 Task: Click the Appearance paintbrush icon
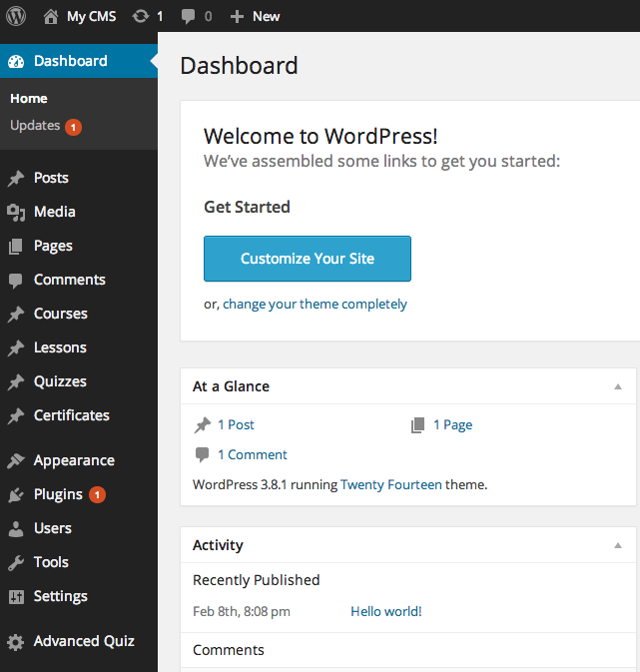16,460
